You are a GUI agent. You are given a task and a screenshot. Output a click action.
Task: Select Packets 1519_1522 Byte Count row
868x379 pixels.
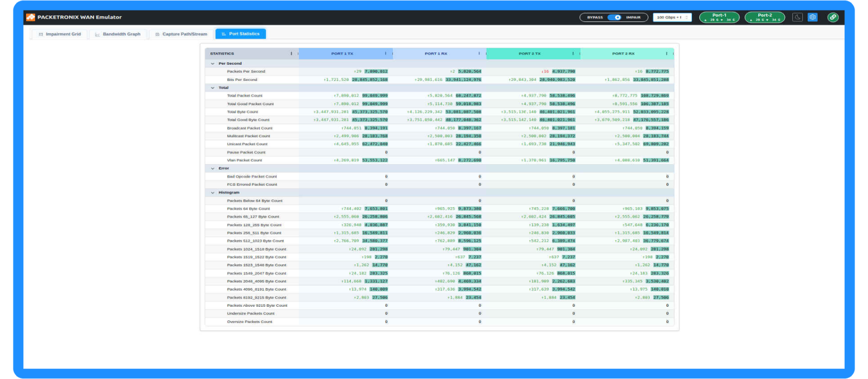(x=256, y=257)
